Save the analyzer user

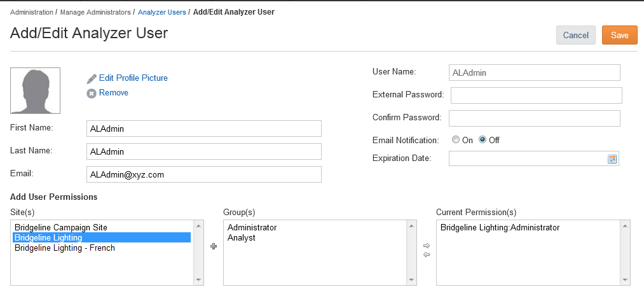619,36
